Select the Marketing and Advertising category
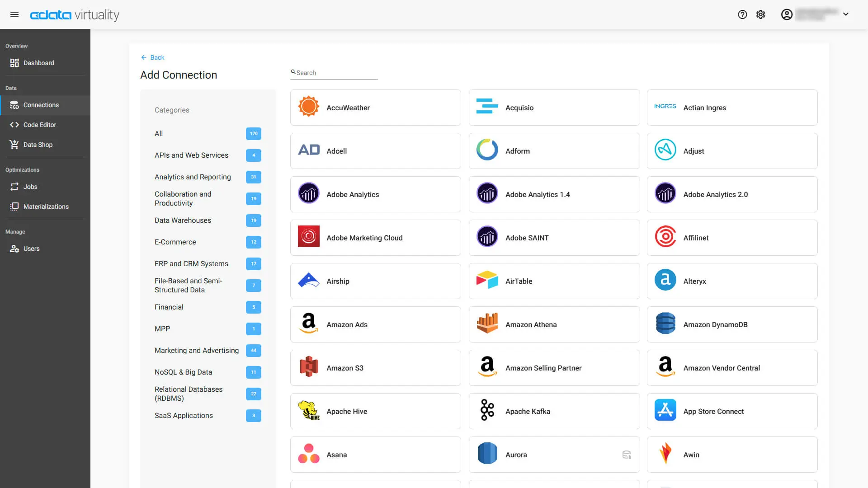 197,351
